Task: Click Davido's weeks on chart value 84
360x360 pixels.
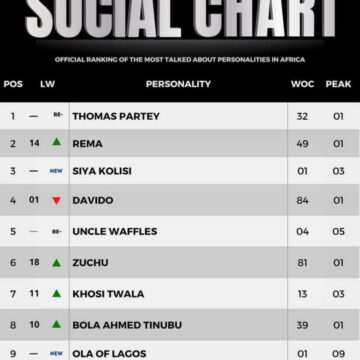Action: point(302,201)
